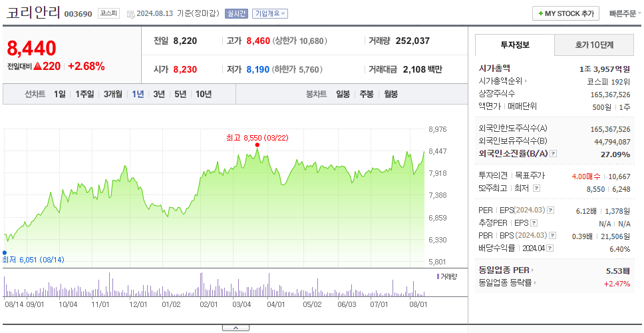
Task: Click 거래대금 value 2,108 백만
Action: [422, 69]
